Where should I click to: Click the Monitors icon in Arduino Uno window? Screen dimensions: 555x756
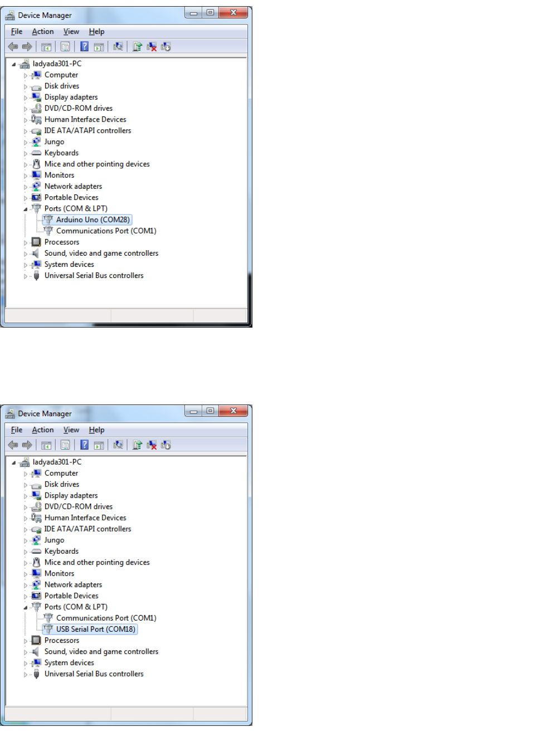pos(36,175)
